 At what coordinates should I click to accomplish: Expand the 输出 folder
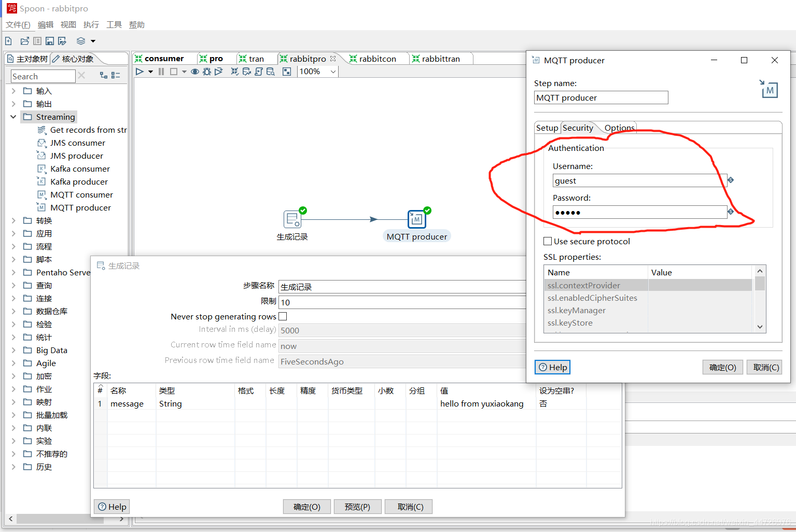click(x=13, y=104)
